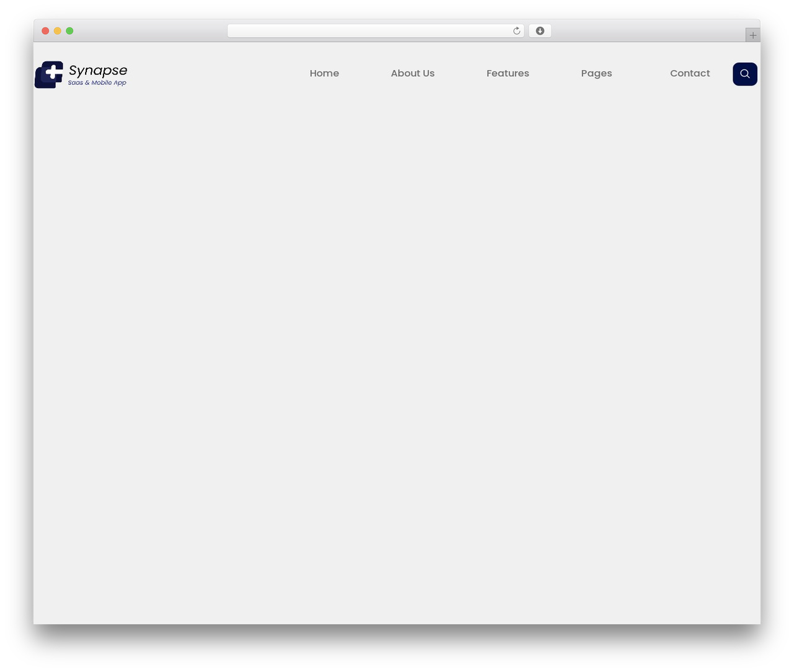Visit the Contact page link
The image size is (794, 672).
690,73
